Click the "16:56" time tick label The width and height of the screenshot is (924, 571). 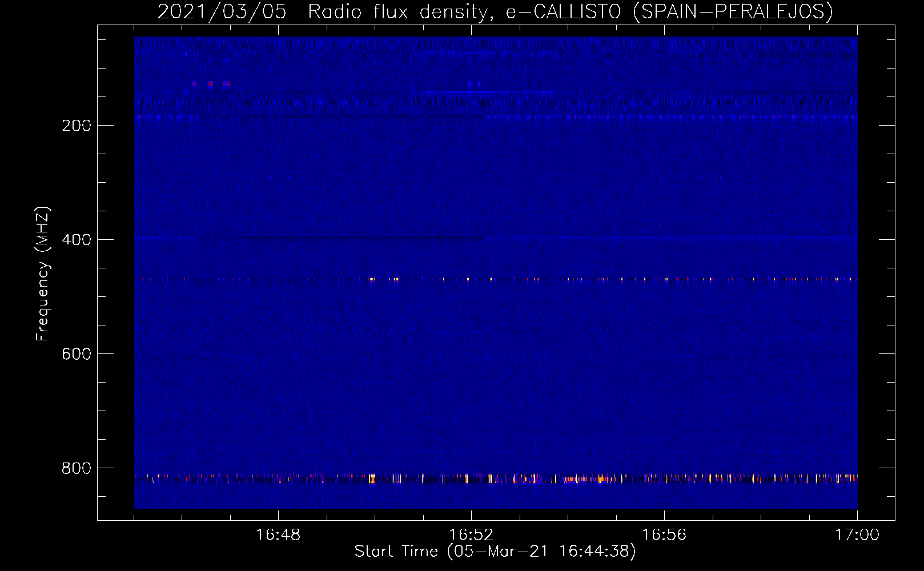point(664,535)
